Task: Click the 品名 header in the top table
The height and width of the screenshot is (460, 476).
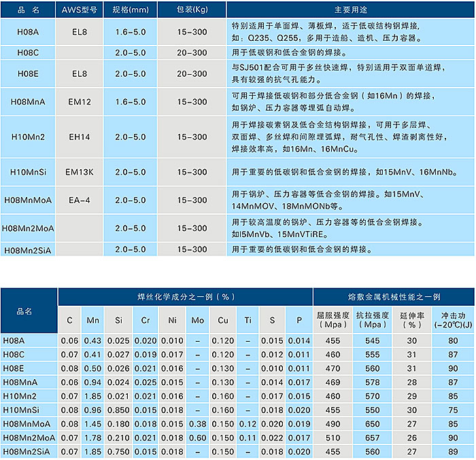Action: 29,10
